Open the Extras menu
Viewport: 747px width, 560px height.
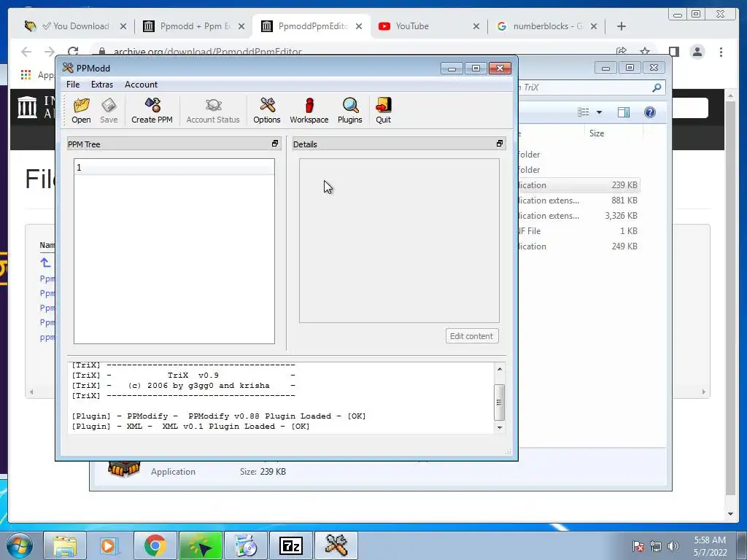point(102,85)
